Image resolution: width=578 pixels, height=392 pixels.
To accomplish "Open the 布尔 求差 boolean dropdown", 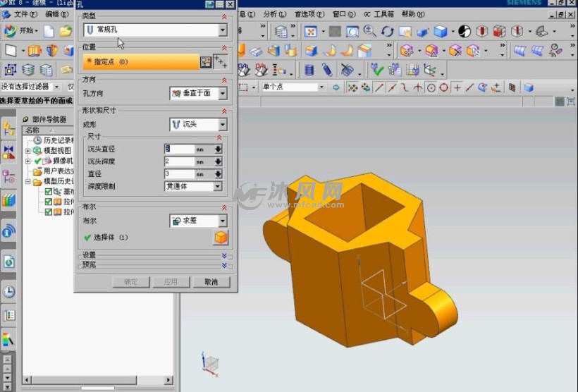I will pos(223,221).
